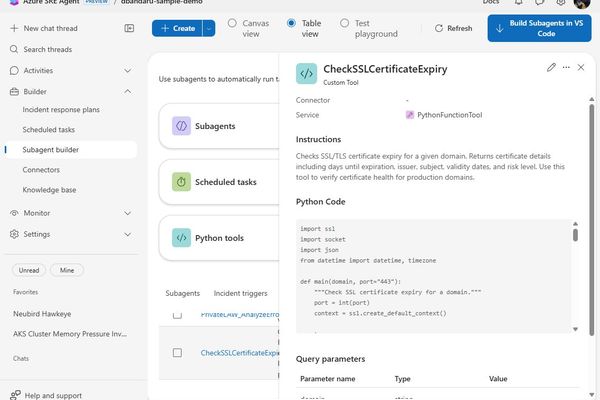
Task: Click the details panel scrollbar
Action: pyautogui.click(x=592, y=220)
